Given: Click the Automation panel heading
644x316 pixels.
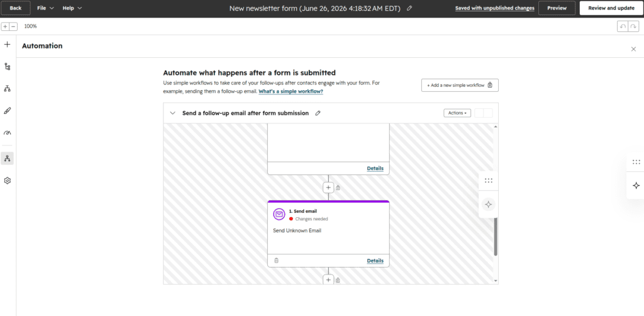Looking at the screenshot, I should coord(42,46).
